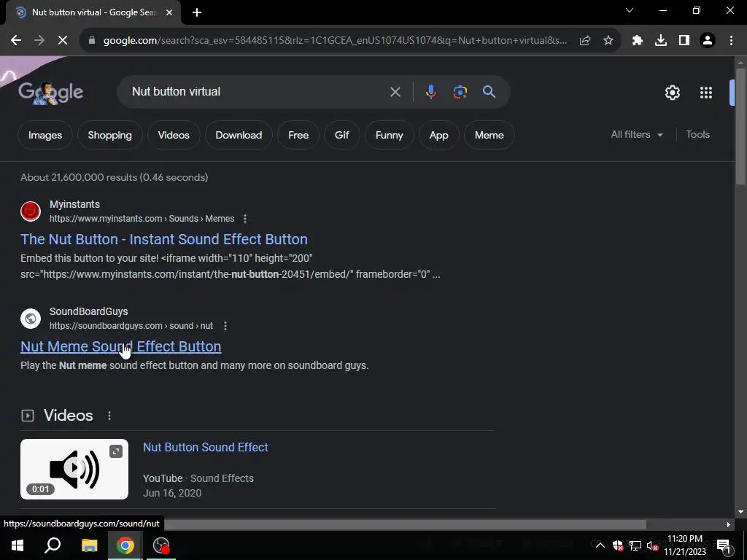Open the tab search chevron in title bar
The image size is (747, 560).
[x=630, y=10]
